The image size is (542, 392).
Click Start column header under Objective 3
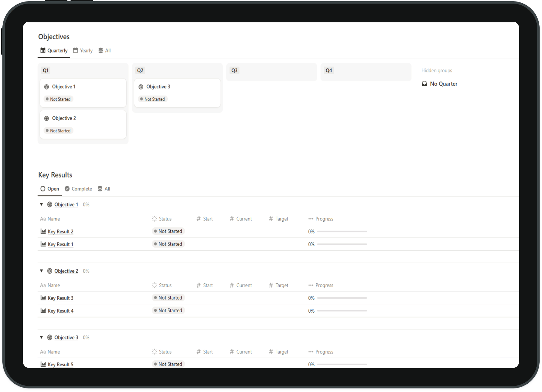[x=205, y=352]
